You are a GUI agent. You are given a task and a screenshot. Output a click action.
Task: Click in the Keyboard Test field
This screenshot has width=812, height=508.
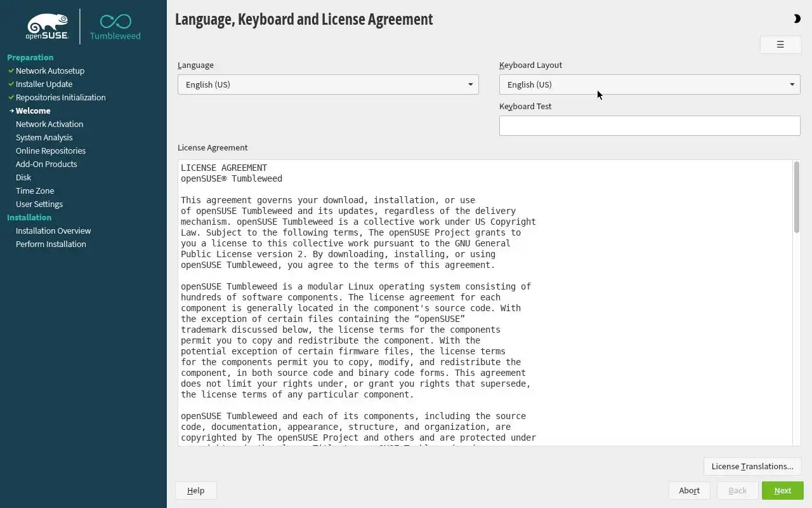point(650,126)
